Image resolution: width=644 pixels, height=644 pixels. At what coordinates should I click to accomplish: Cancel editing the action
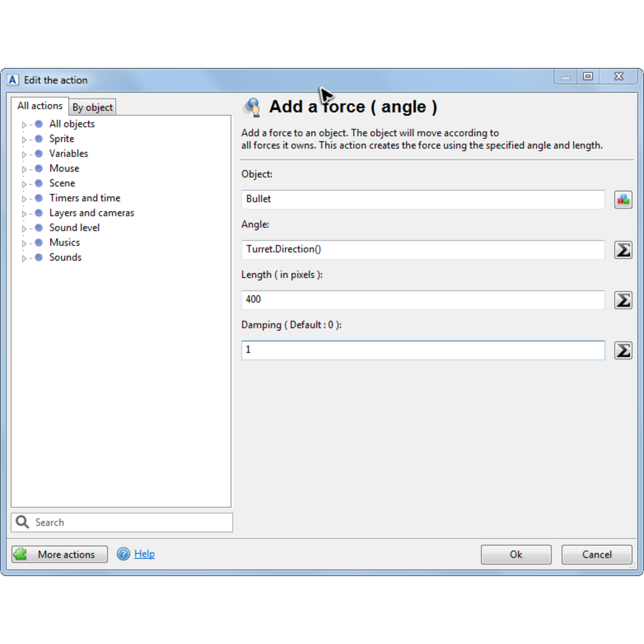click(596, 554)
